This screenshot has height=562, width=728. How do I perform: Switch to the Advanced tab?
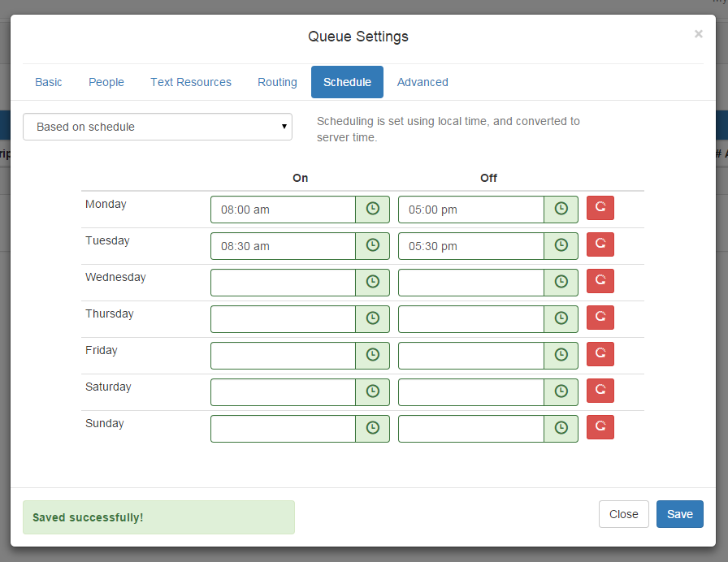pos(422,82)
